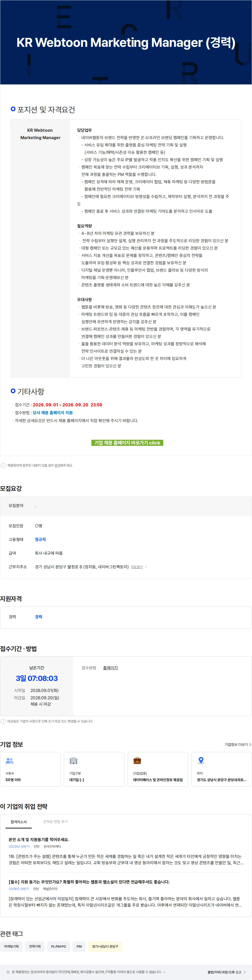Viewport: 252px width, 980px height.
Task: Click the remaining time 3일 07:08:03
Action: (x=37, y=678)
